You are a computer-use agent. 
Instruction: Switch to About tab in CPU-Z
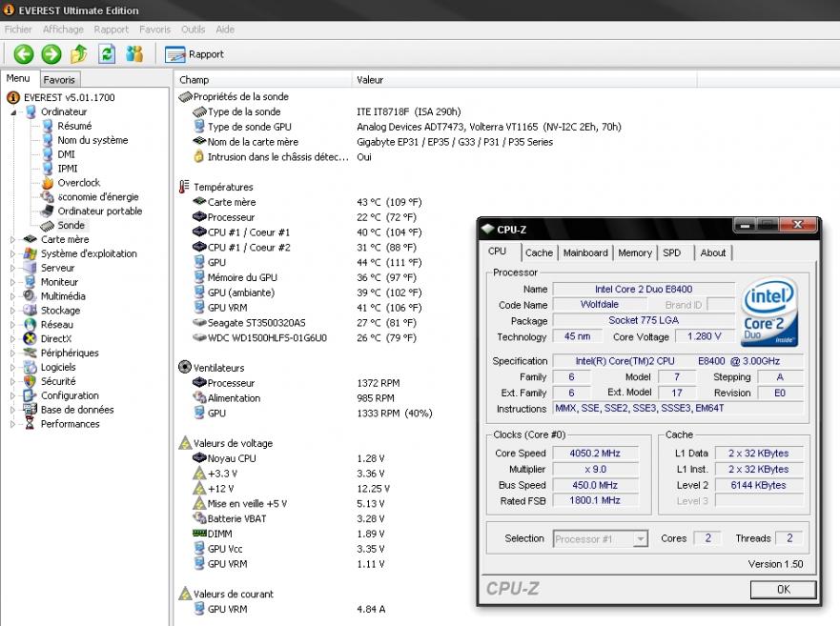pos(713,252)
